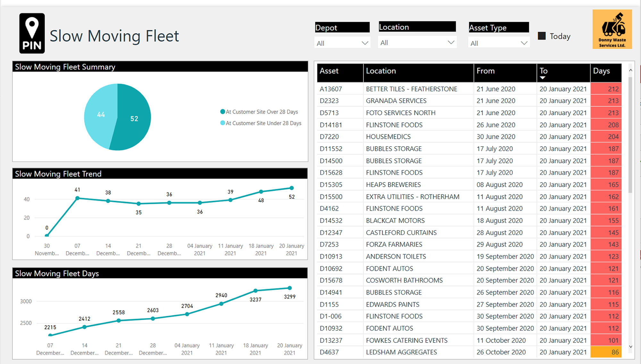Image resolution: width=641 pixels, height=364 pixels.
Task: Sort table by Days column header
Action: point(601,71)
